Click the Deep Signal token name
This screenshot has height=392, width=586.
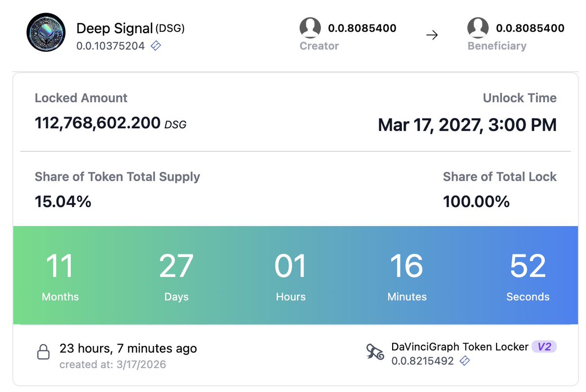[115, 28]
